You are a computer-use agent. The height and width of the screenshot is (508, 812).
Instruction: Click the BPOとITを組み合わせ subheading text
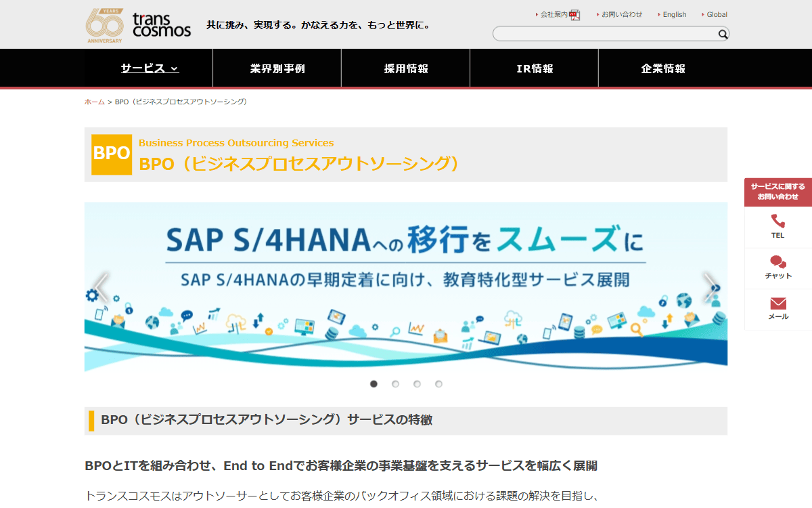click(x=342, y=466)
